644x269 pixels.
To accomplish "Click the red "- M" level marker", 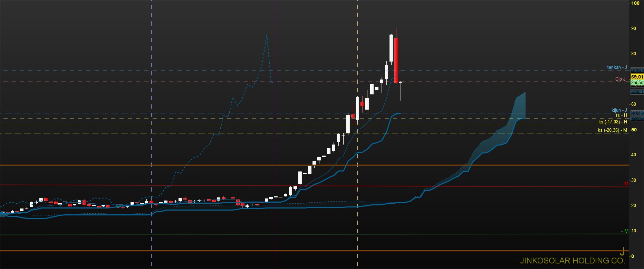I will pyautogui.click(x=625, y=184).
